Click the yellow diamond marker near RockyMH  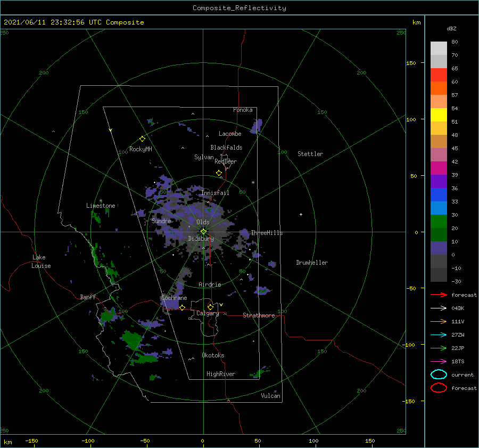click(142, 139)
